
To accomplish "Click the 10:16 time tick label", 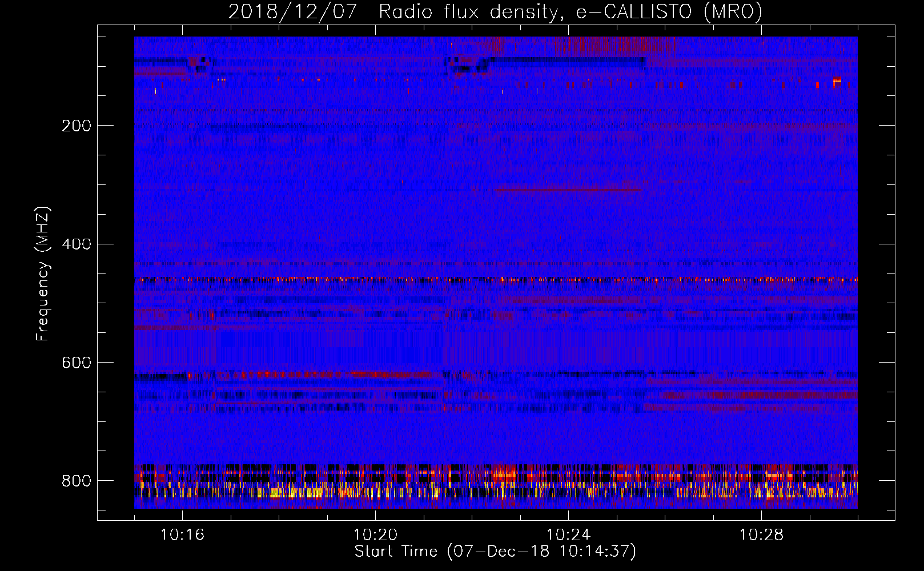I will (182, 535).
